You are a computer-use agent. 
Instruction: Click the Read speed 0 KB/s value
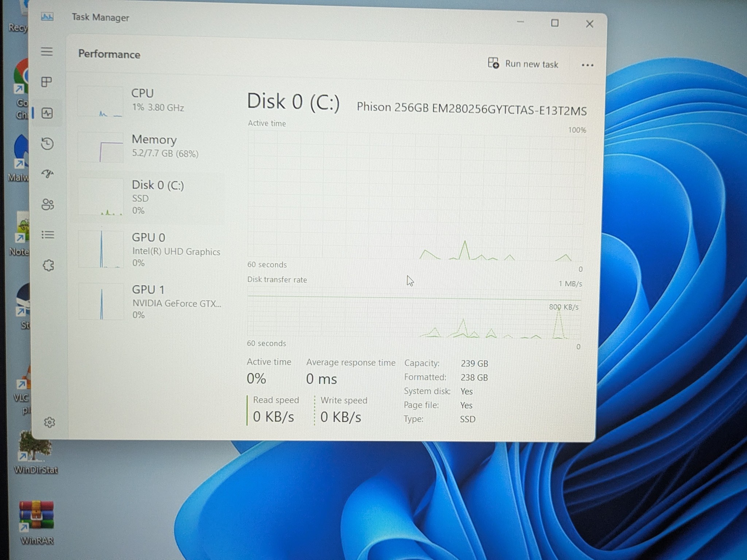coord(273,416)
